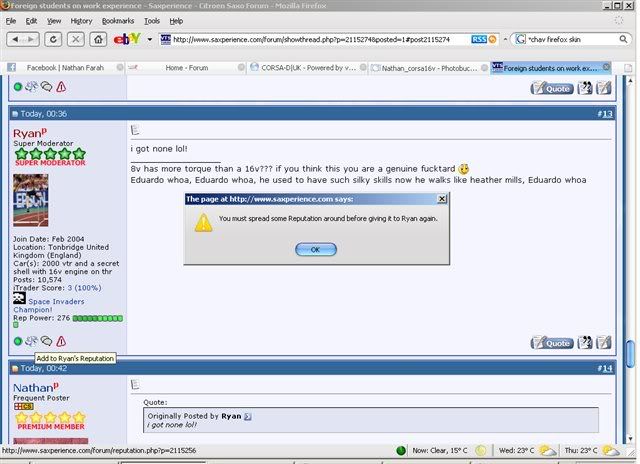Open the History menu
Image resolution: width=640 pixels, height=464 pixels.
pos(82,20)
